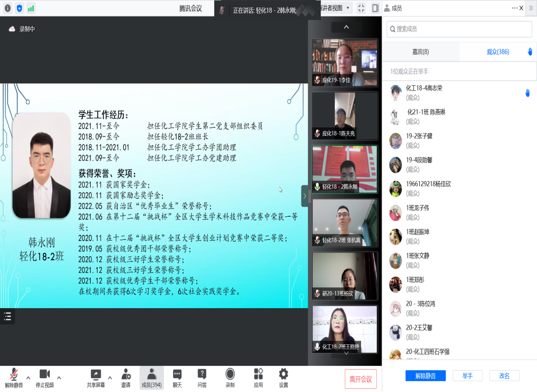The height and width of the screenshot is (392, 537).
Task: Open the 演讲者视图 view dropdown
Action: pos(336,8)
